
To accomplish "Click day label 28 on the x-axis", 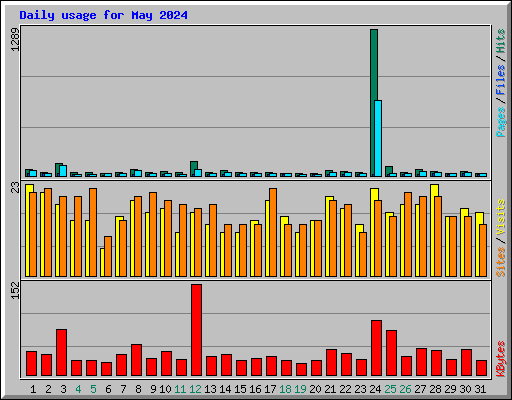I will (x=435, y=389).
